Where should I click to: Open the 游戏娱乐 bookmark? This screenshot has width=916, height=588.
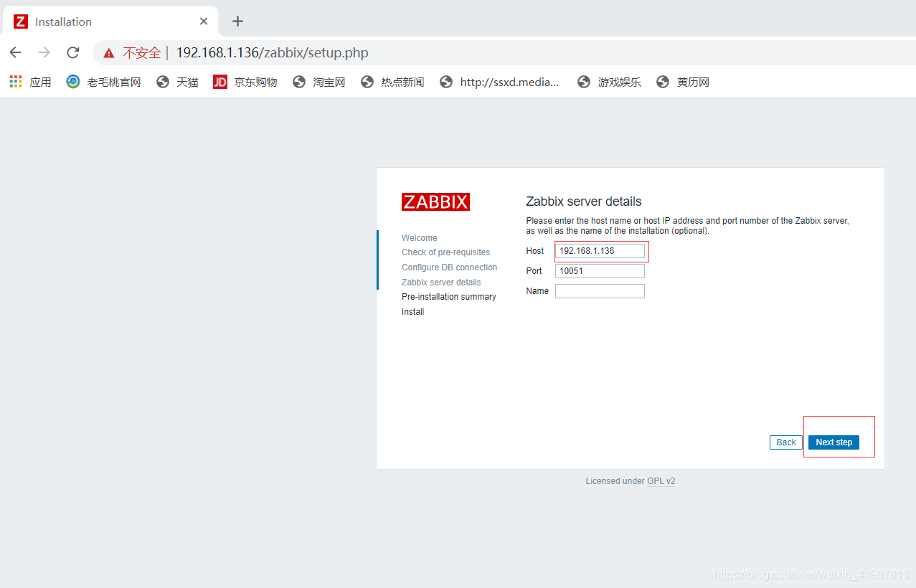(609, 82)
